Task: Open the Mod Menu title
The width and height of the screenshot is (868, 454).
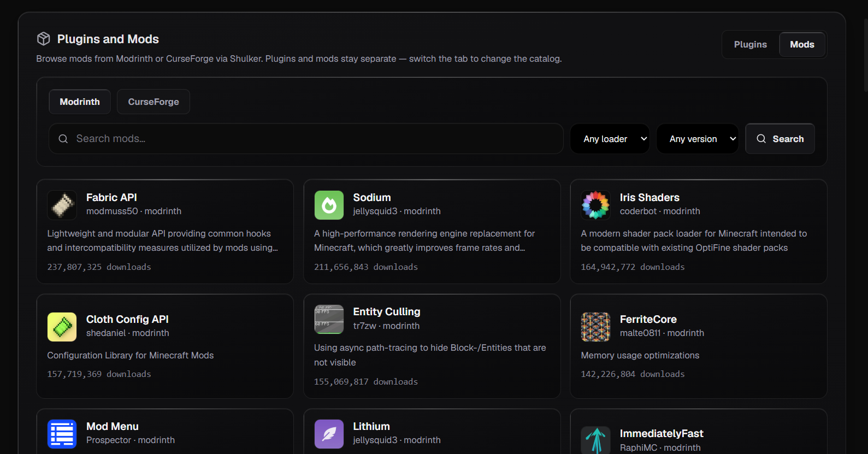Action: 113,426
